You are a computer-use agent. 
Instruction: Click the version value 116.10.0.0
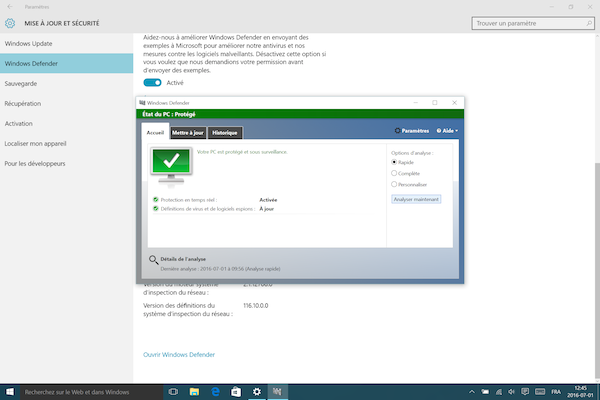(x=256, y=305)
